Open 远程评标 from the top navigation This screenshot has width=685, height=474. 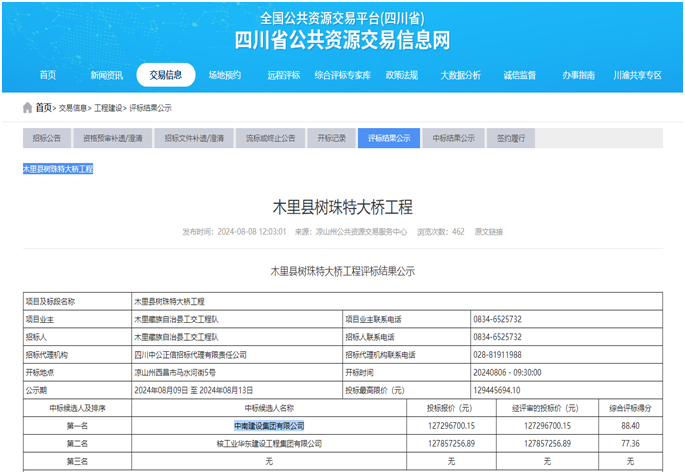click(x=284, y=75)
